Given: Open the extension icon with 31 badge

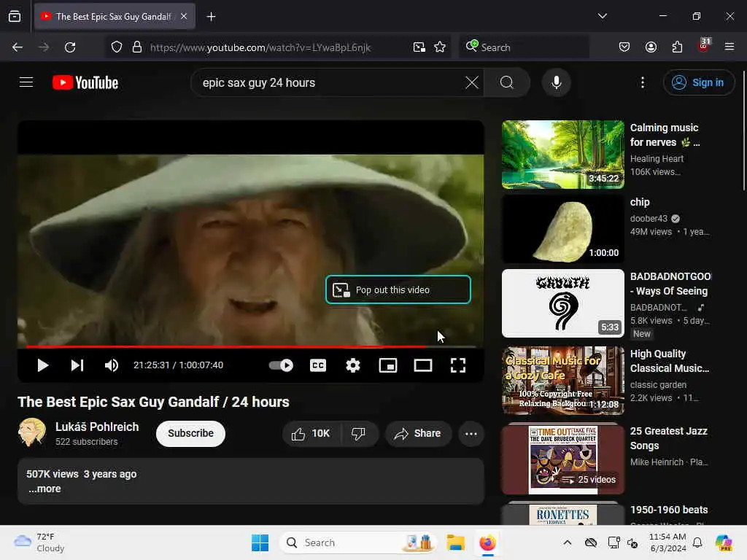Looking at the screenshot, I should pyautogui.click(x=704, y=46).
